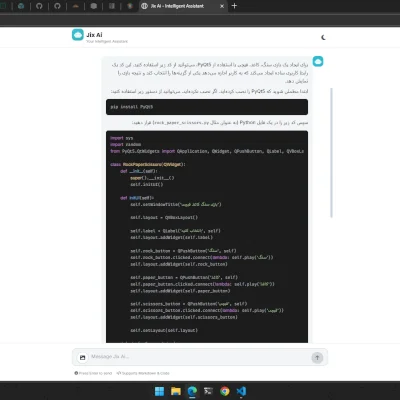Open the Terminal from the taskbar
This screenshot has width=400, height=400.
(208, 391)
